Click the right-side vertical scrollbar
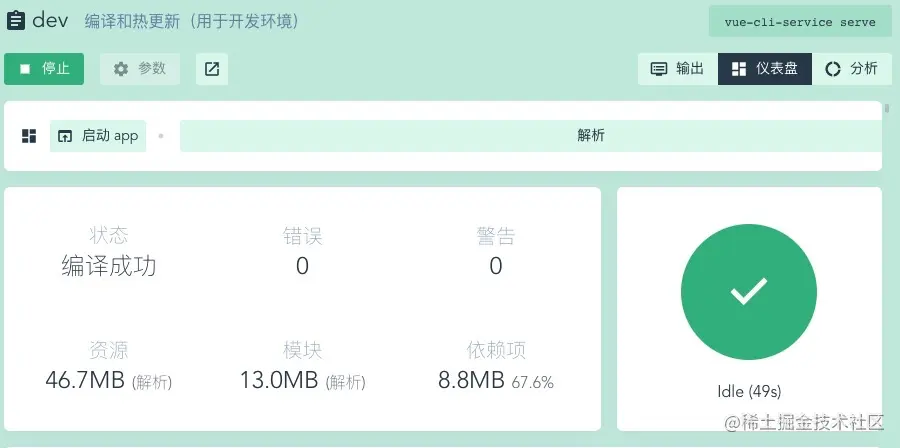 (887, 108)
